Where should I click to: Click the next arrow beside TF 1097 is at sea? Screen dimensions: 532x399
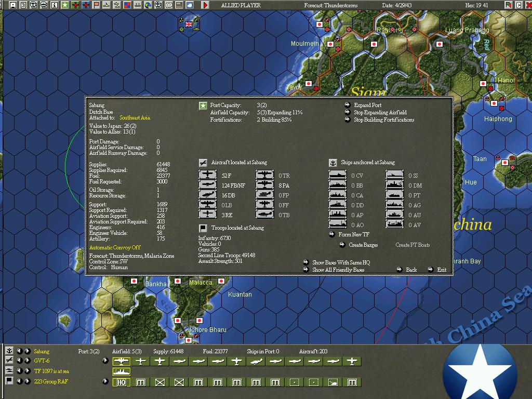coord(27,371)
